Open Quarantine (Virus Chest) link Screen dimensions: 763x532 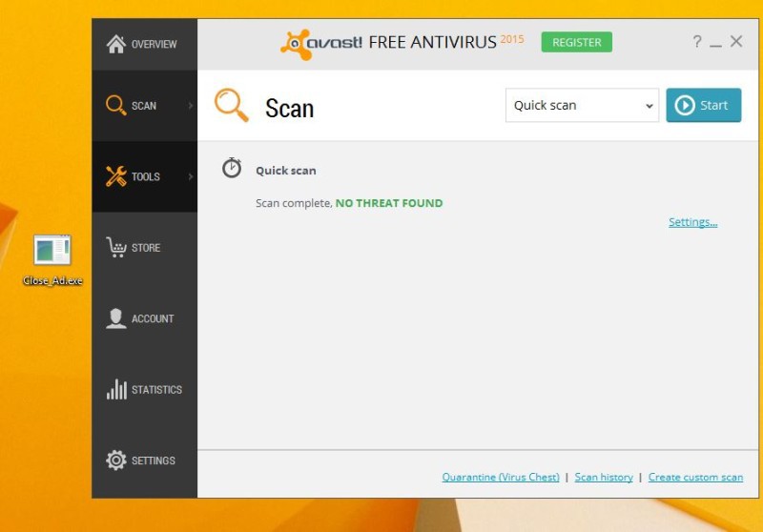pyautogui.click(x=501, y=477)
